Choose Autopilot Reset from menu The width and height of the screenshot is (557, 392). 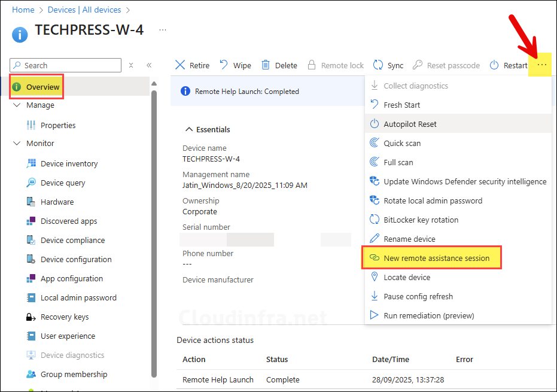tap(410, 124)
